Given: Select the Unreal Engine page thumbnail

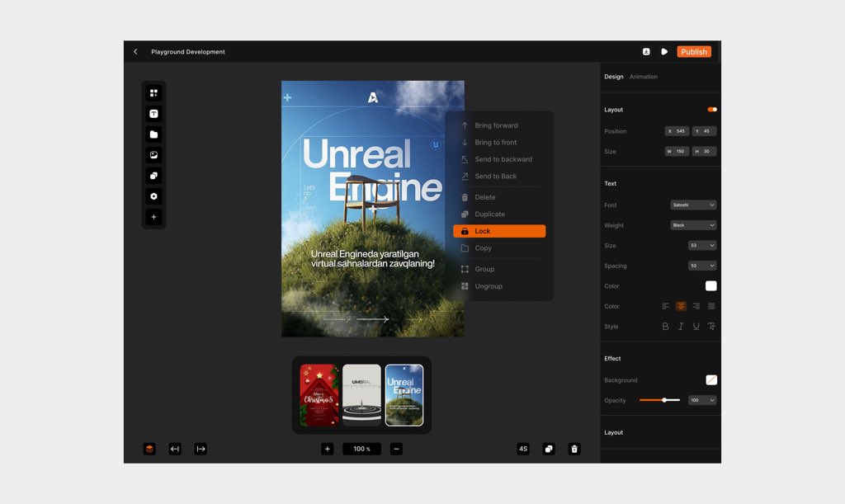Looking at the screenshot, I should (404, 395).
